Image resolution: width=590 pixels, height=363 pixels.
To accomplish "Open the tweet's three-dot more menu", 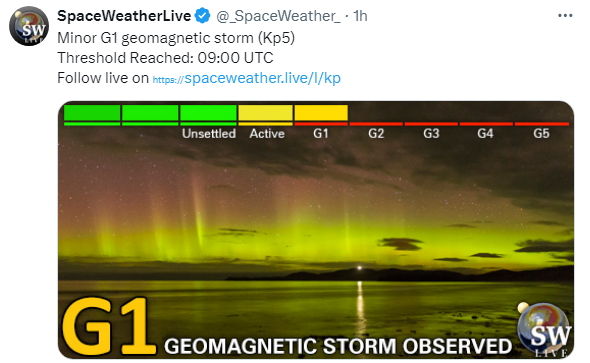I will point(565,16).
